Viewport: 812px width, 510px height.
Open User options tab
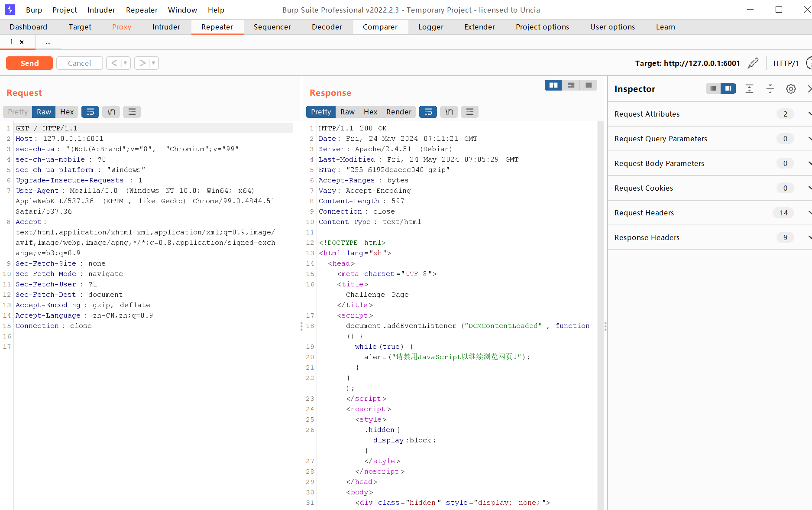[x=612, y=27]
